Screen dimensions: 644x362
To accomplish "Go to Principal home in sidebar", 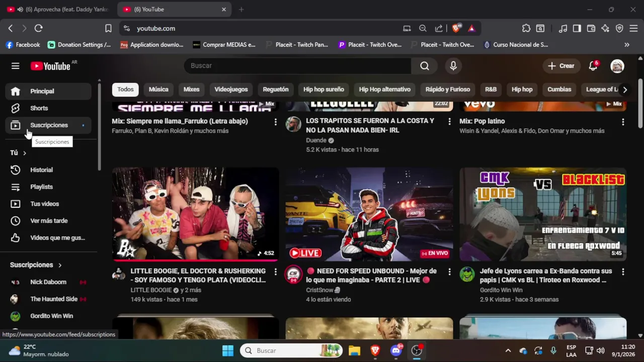I will [48, 91].
